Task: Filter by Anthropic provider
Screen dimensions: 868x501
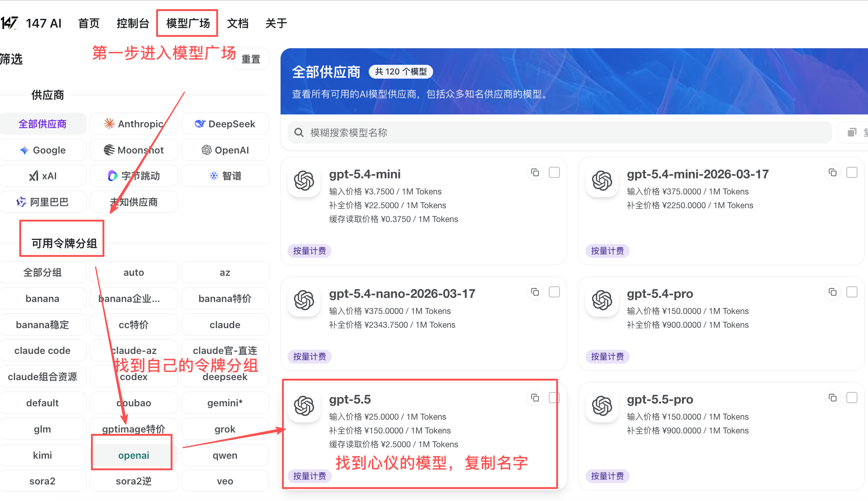Action: [x=134, y=124]
